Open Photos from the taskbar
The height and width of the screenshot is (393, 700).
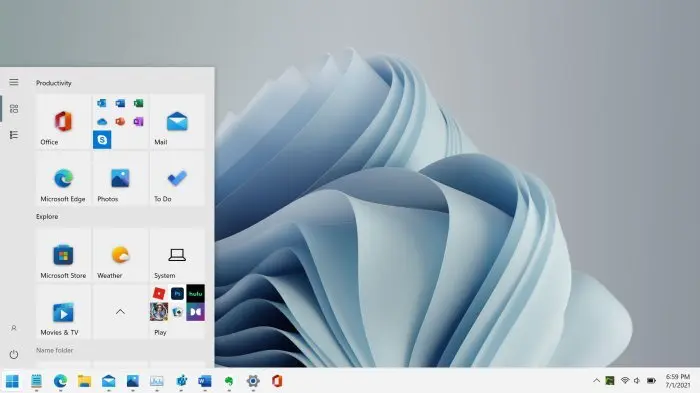[x=133, y=381]
